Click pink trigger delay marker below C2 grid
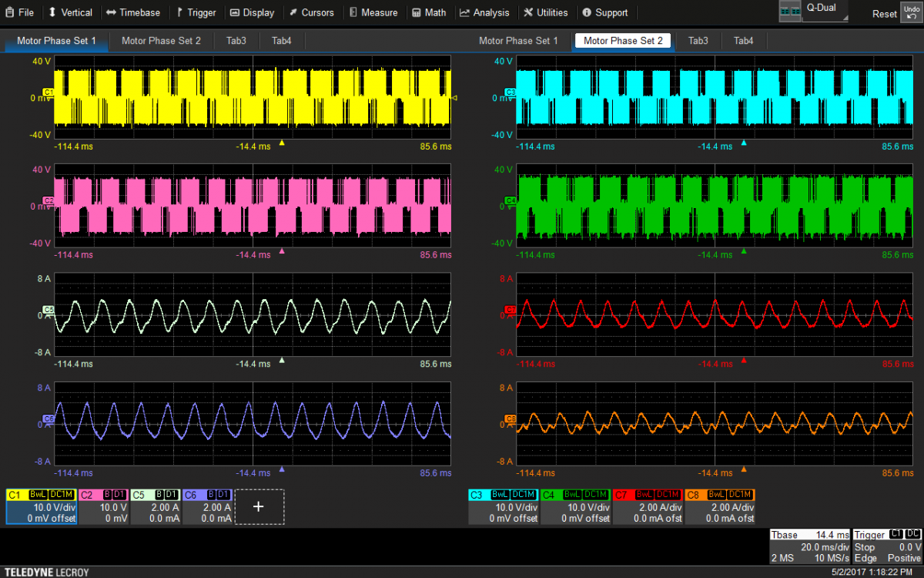Image resolution: width=924 pixels, height=578 pixels. tap(282, 251)
